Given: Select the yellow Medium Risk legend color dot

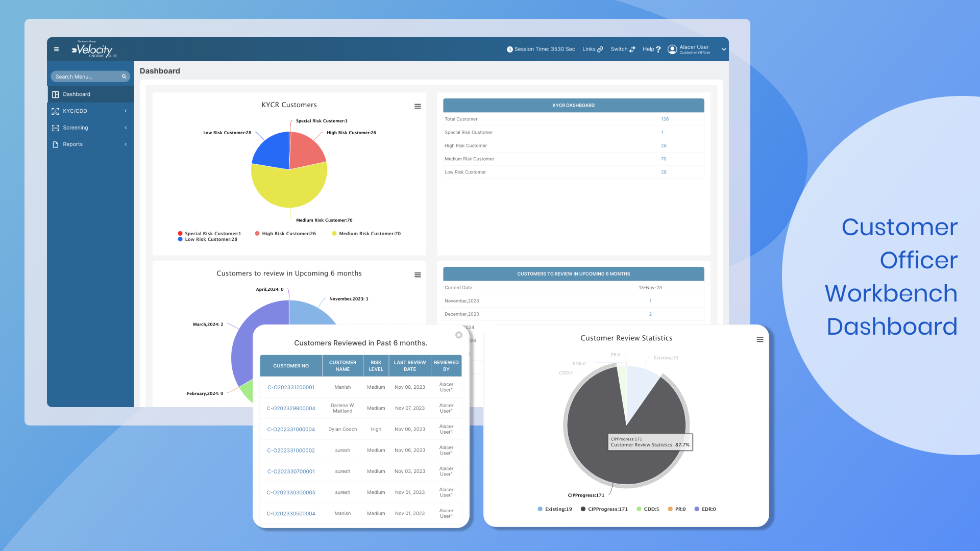Looking at the screenshot, I should (334, 233).
